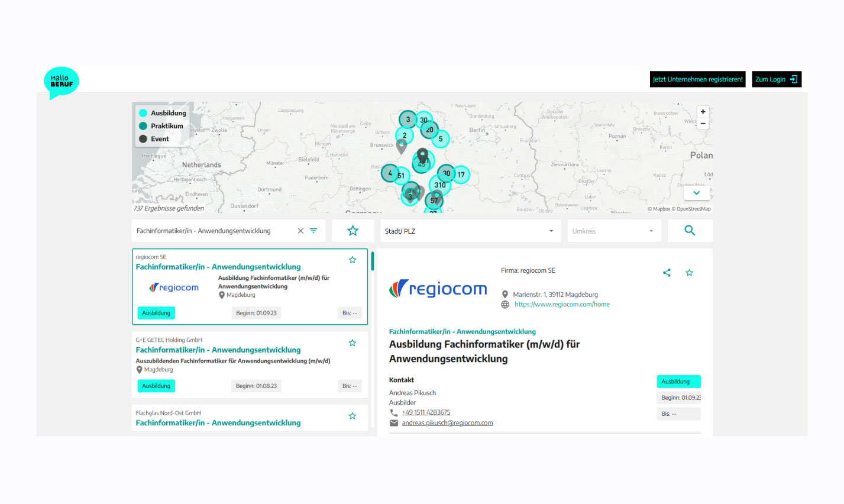Viewport: 844px width, 504px height.
Task: Zoom out the map with minus button
Action: coord(703,124)
